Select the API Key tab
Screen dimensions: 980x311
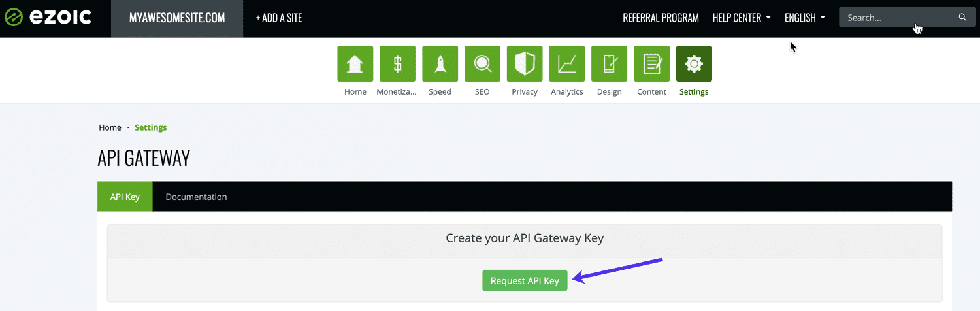[x=125, y=197]
